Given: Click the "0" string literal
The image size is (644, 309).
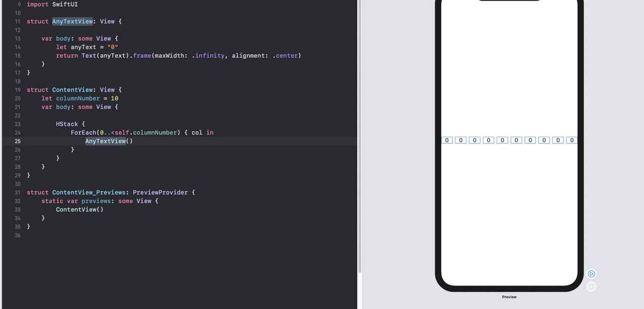Looking at the screenshot, I should pyautogui.click(x=113, y=47).
